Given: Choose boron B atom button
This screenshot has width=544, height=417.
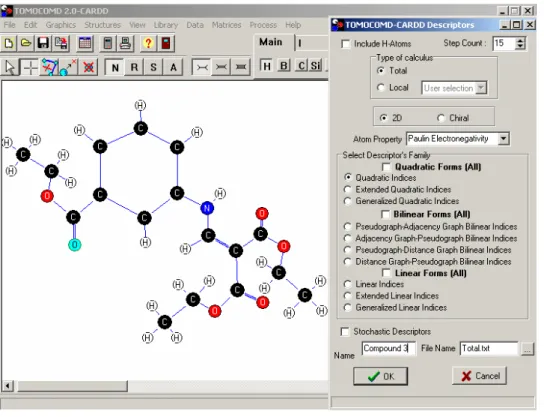Looking at the screenshot, I should tap(284, 66).
